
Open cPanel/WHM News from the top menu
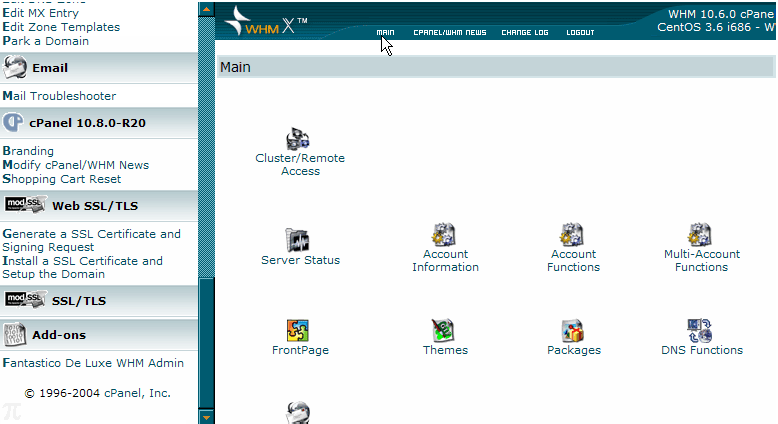click(449, 33)
